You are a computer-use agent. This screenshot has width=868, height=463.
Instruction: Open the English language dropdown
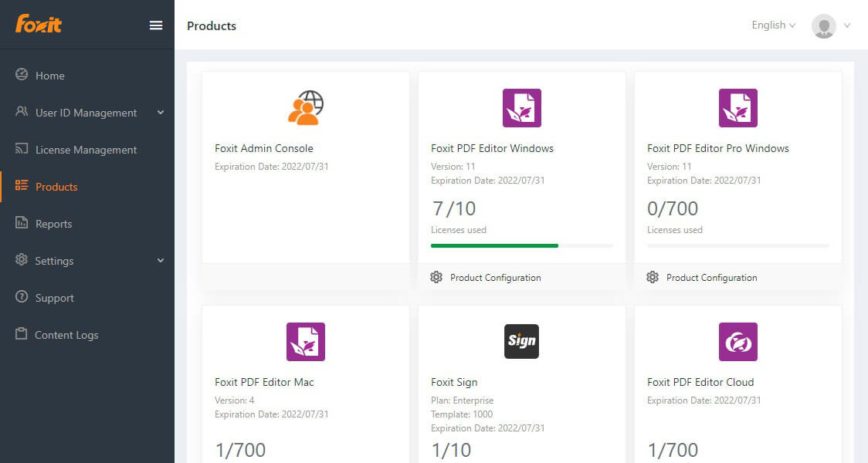click(772, 25)
